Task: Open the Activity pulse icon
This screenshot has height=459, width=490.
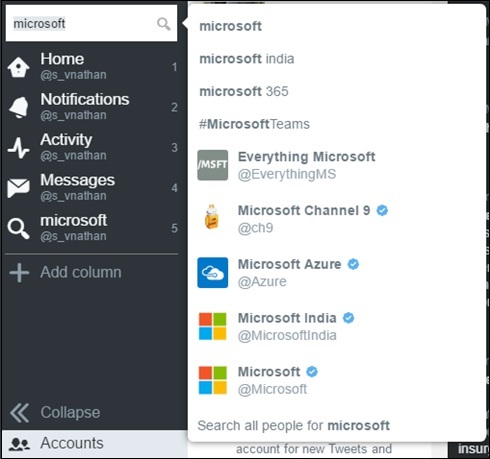Action: coord(19,148)
